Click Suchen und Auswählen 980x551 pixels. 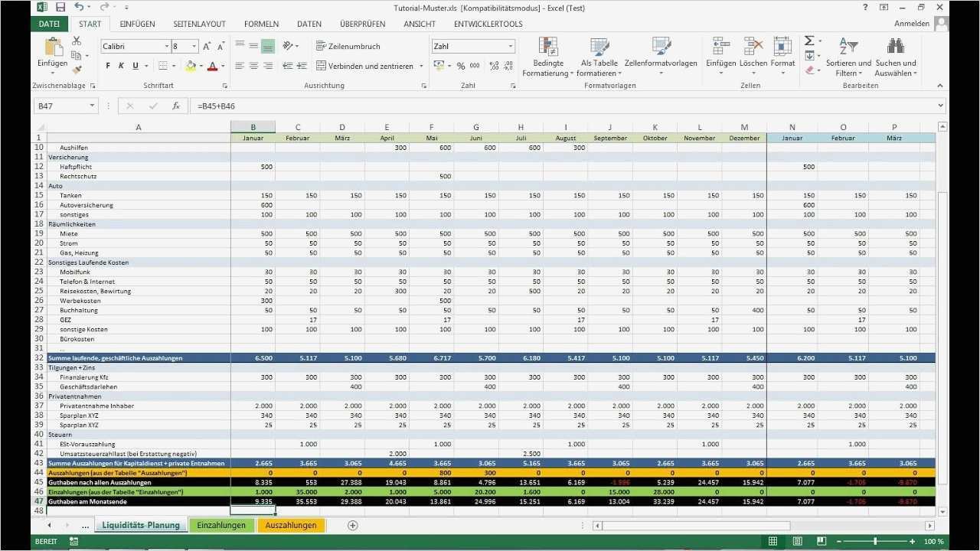(896, 58)
